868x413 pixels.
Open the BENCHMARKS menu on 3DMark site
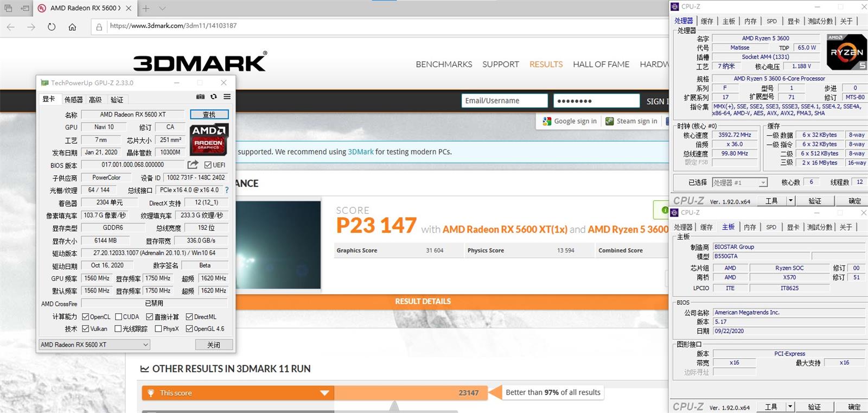444,64
